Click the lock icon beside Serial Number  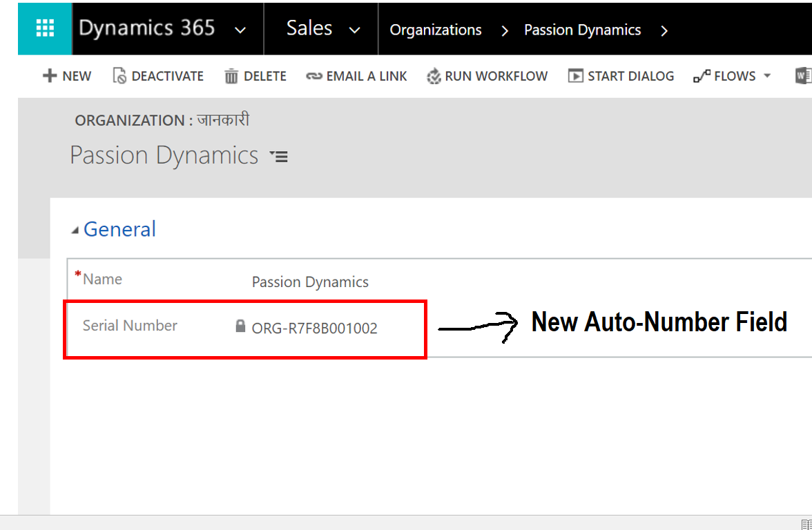240,326
